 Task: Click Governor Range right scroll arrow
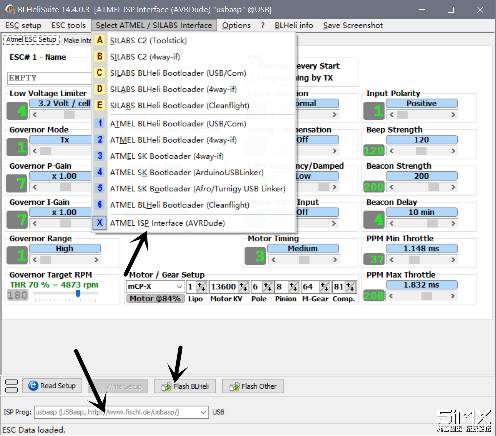click(x=96, y=260)
